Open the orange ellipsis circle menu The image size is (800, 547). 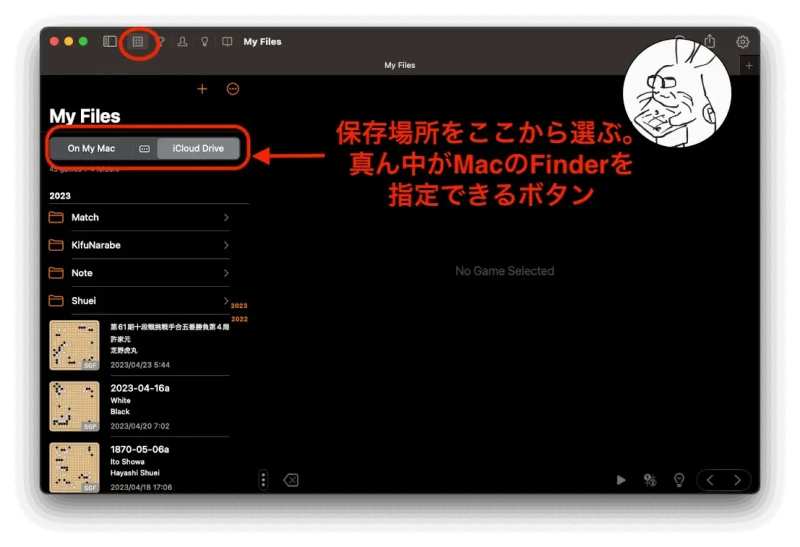tap(233, 89)
